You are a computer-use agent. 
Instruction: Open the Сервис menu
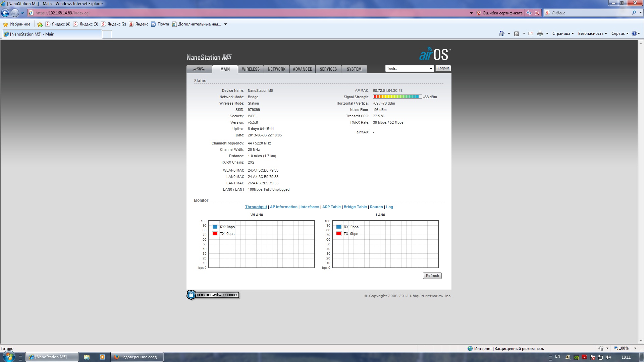pyautogui.click(x=620, y=34)
